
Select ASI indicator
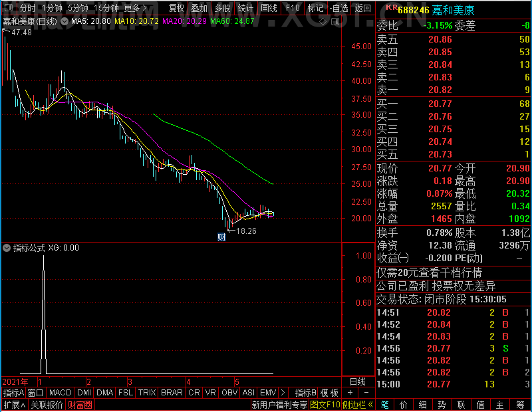pyautogui.click(x=248, y=393)
